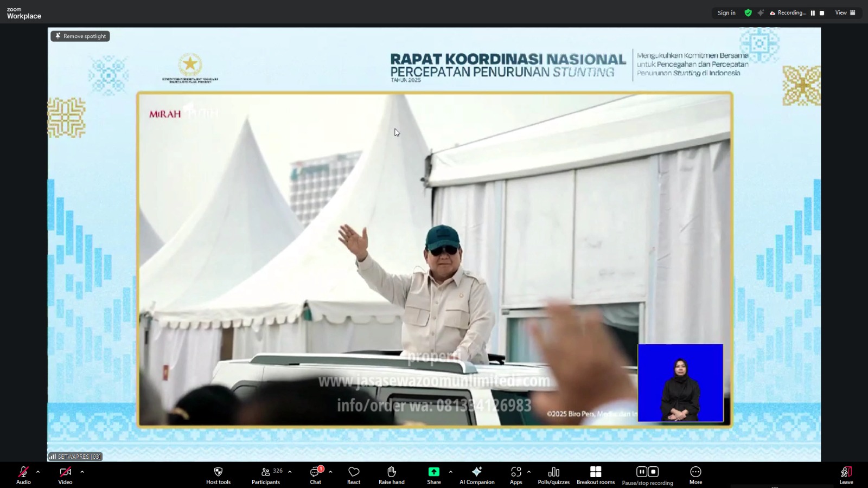Open the Chat panel

point(315,472)
